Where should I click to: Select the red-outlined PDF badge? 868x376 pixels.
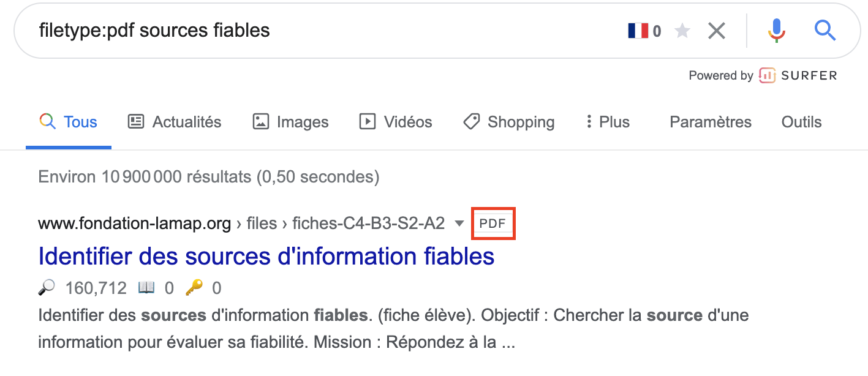click(493, 224)
